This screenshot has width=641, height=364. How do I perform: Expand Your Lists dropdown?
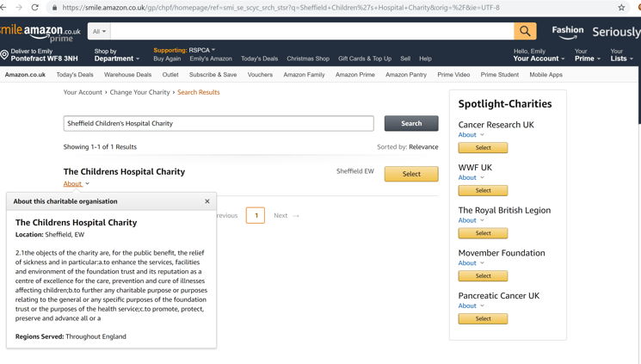622,55
